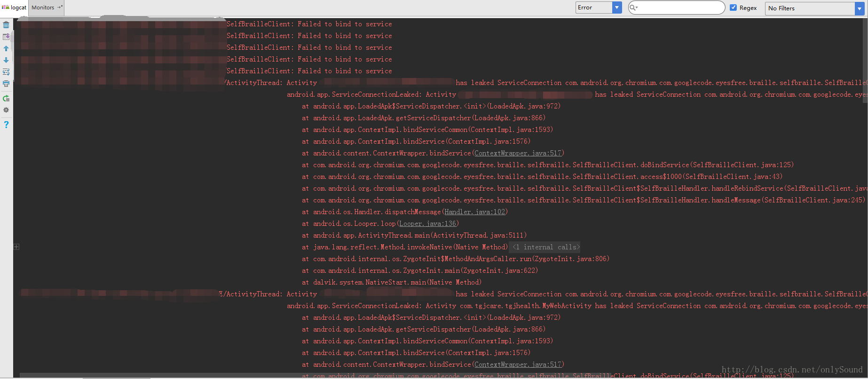Open the Error log level dropdown
This screenshot has width=868, height=379.
[599, 8]
